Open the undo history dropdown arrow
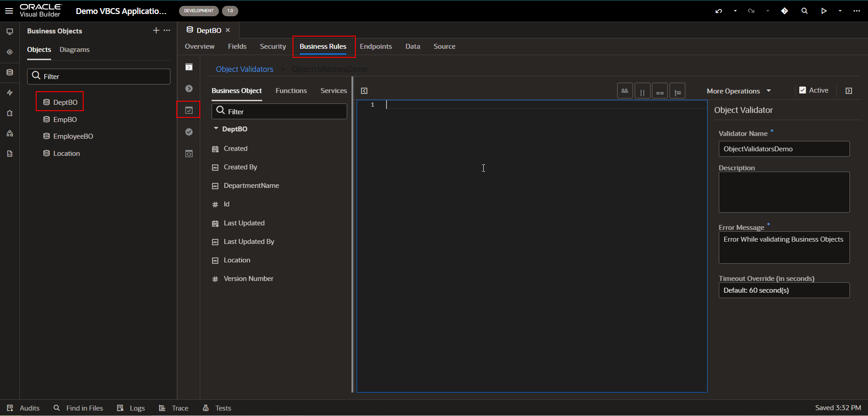Image resolution: width=868 pixels, height=416 pixels. pyautogui.click(x=736, y=11)
